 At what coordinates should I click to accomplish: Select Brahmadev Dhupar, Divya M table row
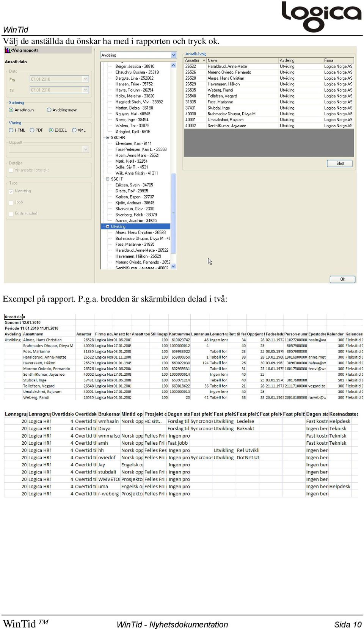coord(269,114)
